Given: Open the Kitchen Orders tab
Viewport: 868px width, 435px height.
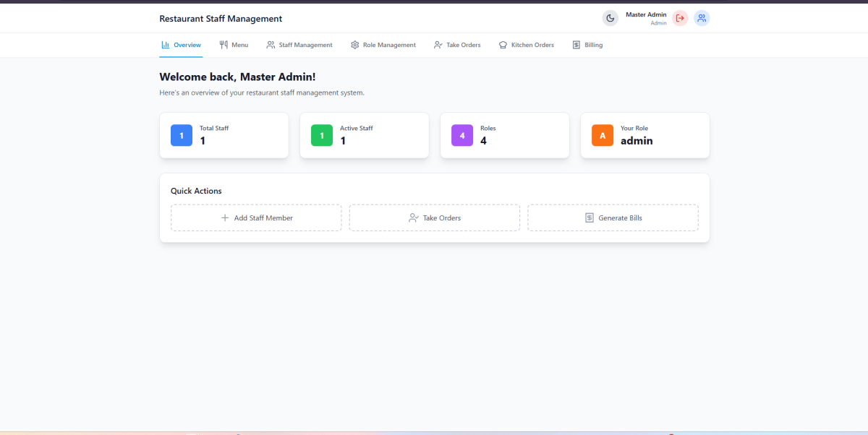Looking at the screenshot, I should (x=527, y=45).
